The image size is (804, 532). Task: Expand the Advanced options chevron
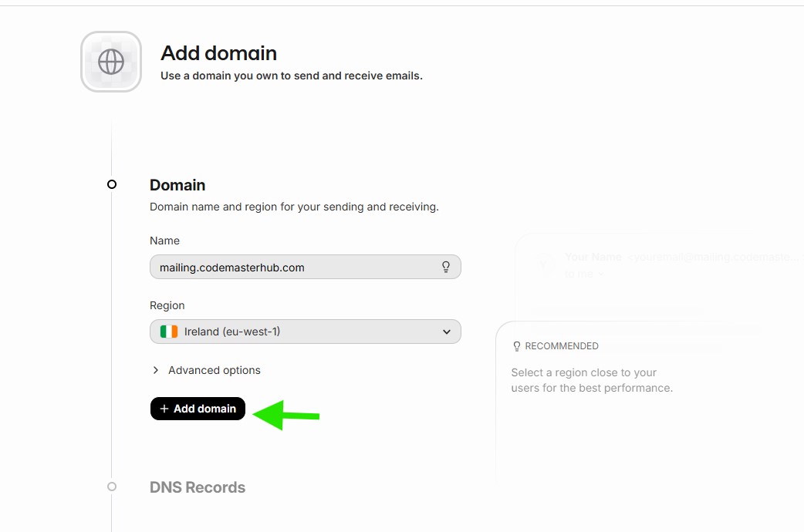[156, 370]
